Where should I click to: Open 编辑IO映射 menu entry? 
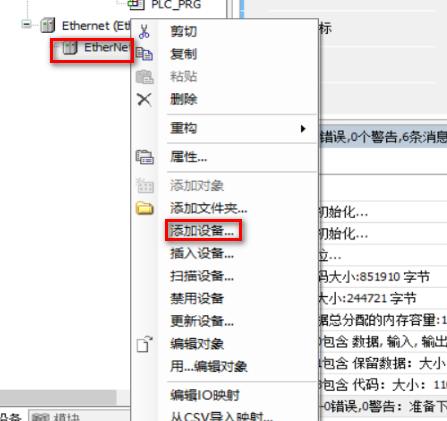pyautogui.click(x=205, y=395)
